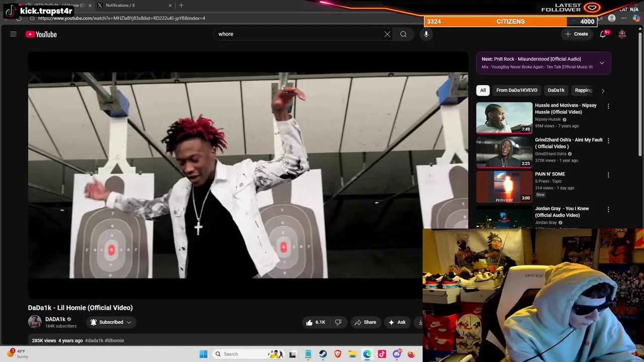Open the #lilhomie hashtag link
Screen dimensions: 644x362
point(114,341)
